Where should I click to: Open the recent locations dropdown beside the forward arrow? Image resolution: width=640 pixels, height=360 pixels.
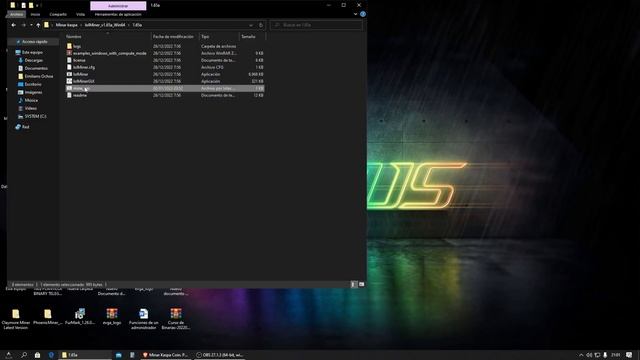coord(31,25)
